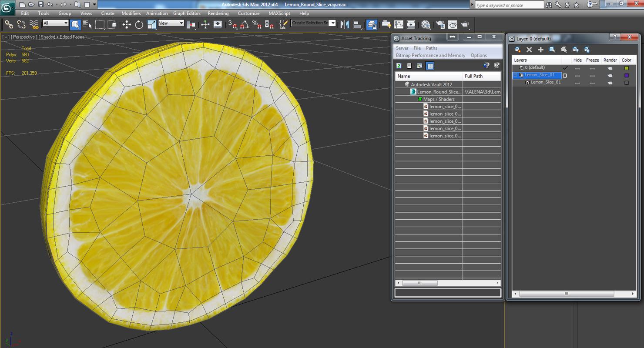Viewport: 644px width, 348px height.
Task: Open Server menu in Asset Tracking
Action: [x=402, y=48]
